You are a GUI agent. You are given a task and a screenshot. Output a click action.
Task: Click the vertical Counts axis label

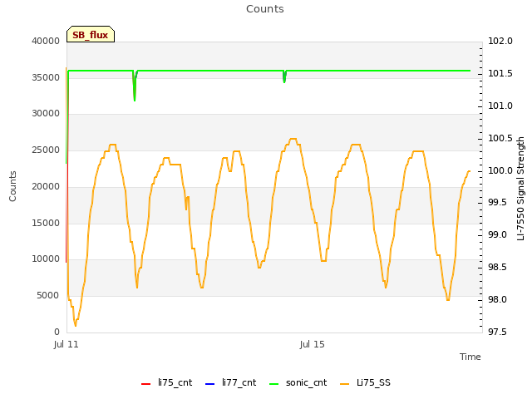click(x=12, y=186)
